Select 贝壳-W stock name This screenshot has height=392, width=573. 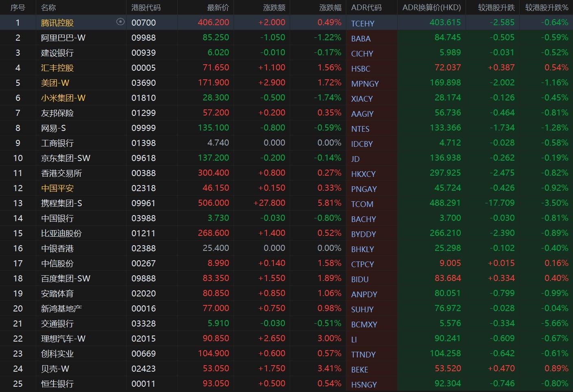(55, 369)
